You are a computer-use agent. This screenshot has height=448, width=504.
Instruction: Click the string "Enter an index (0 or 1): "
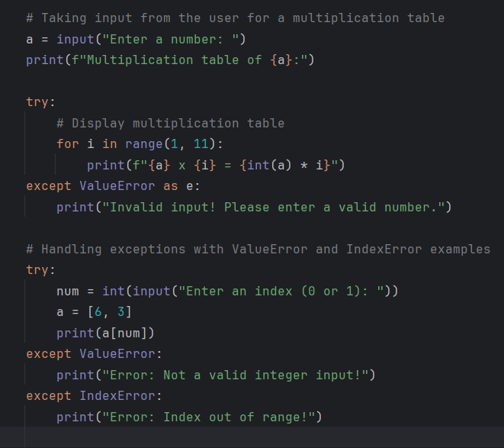click(x=281, y=292)
